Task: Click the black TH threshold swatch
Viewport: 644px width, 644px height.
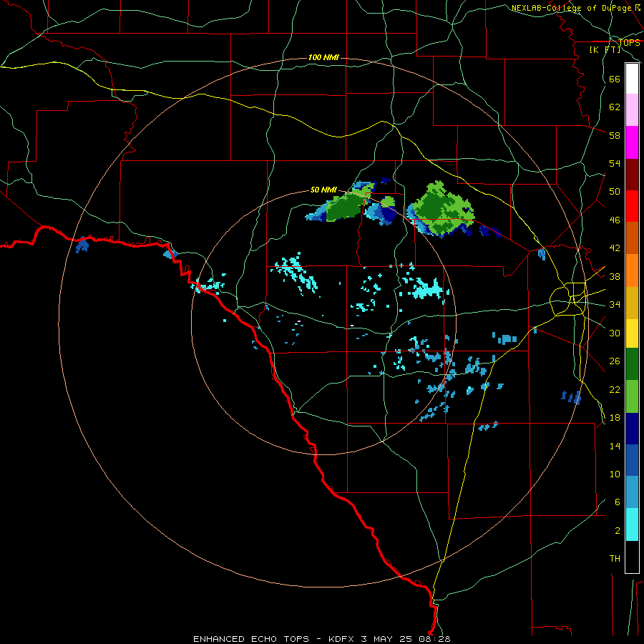Action: click(632, 557)
